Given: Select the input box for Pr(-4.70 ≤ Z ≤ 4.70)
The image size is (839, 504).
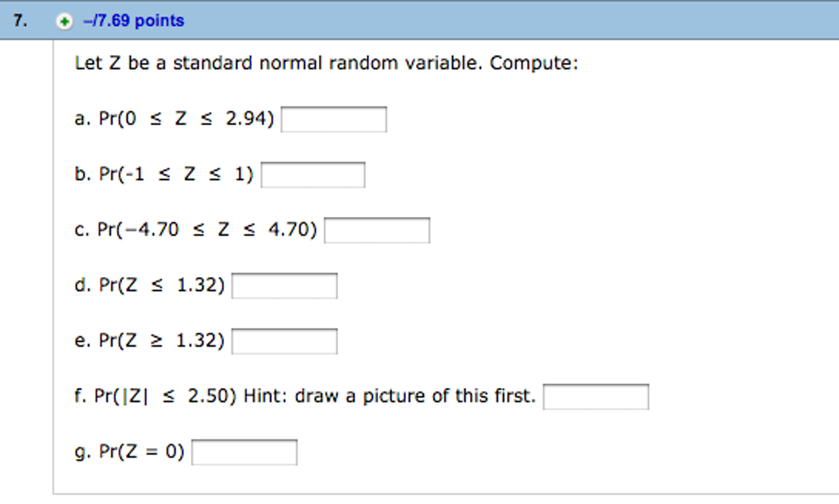Looking at the screenshot, I should tap(376, 231).
